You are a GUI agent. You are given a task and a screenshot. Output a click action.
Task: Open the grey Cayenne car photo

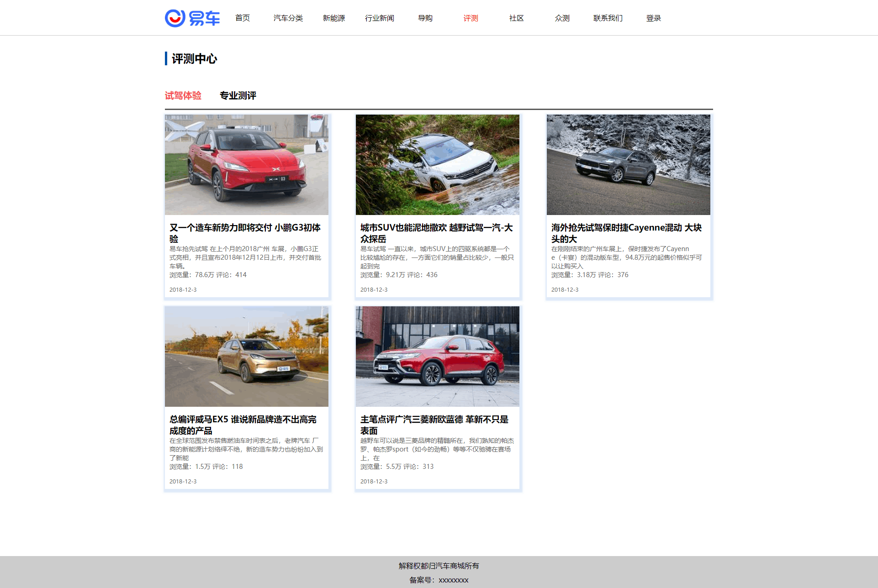629,165
